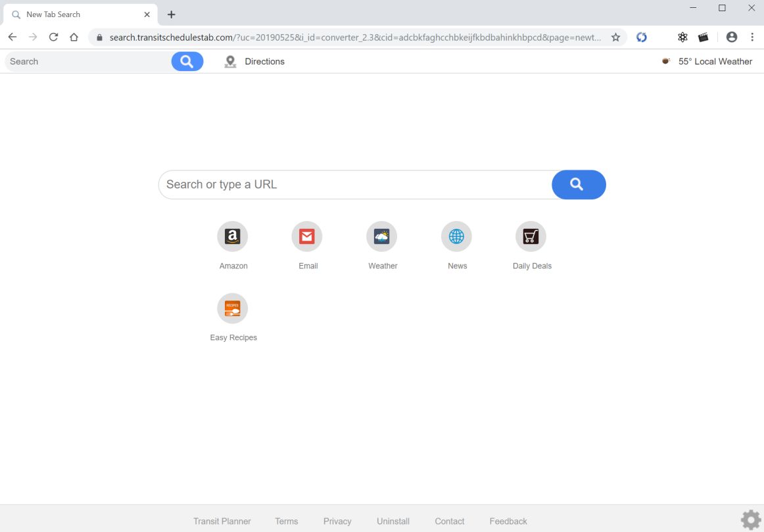
Task: Click the atom-shaped extension icon
Action: (682, 37)
